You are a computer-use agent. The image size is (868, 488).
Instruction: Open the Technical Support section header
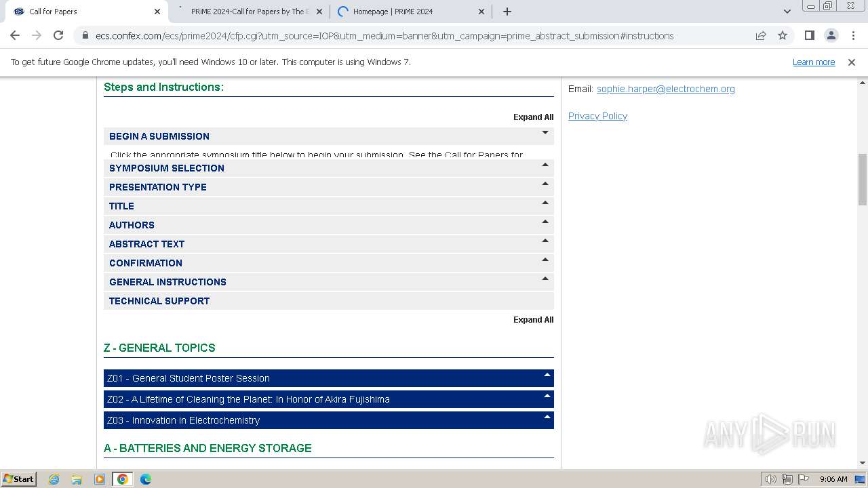point(329,301)
